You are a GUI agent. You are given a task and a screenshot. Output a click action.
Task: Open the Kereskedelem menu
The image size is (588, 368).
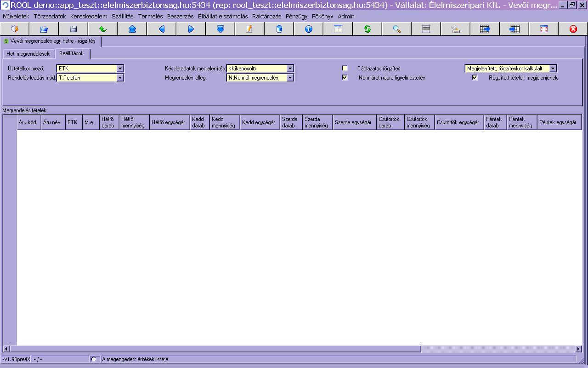coord(89,16)
